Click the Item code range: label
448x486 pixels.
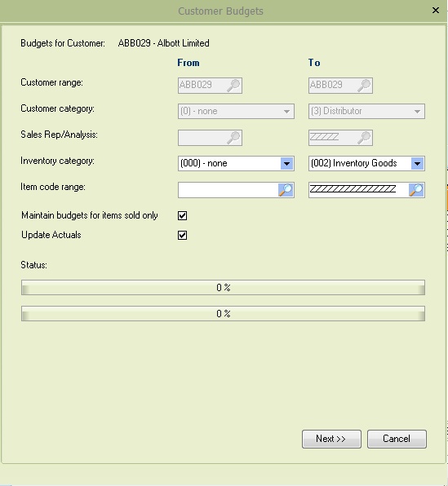click(x=53, y=187)
